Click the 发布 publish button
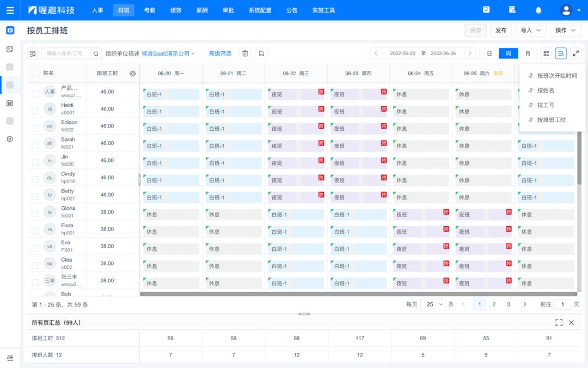 point(501,31)
